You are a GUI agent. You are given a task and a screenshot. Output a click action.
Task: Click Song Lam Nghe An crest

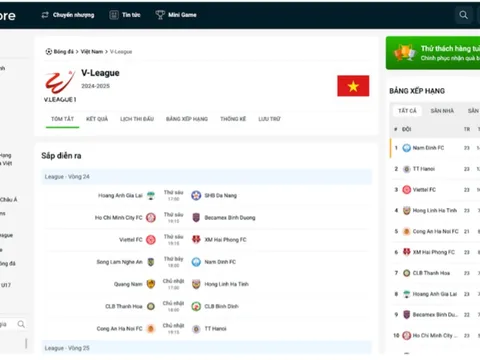151,262
